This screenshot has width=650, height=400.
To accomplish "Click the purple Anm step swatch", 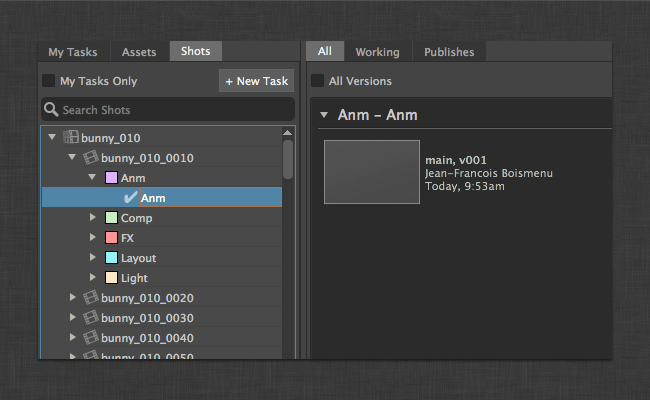I will [111, 178].
